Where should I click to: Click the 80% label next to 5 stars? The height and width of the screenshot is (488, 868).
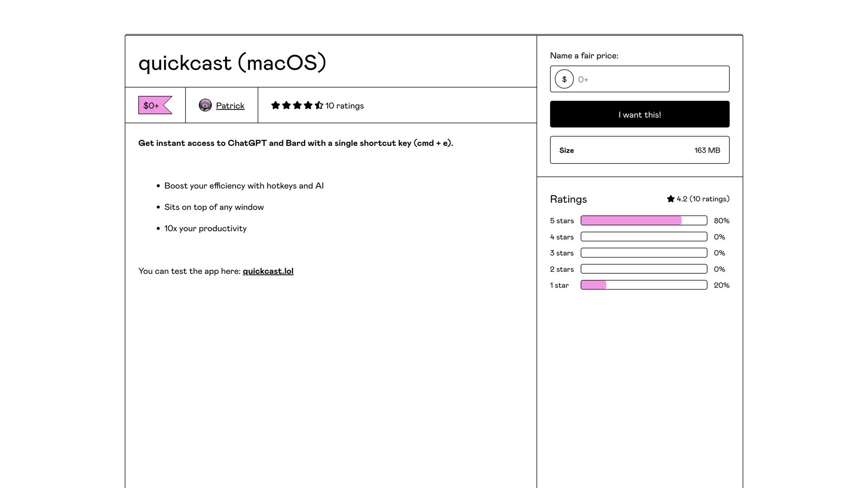(x=721, y=221)
